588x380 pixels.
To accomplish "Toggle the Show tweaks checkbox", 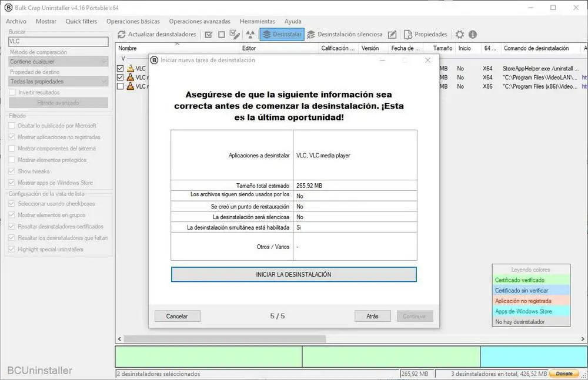I will (x=12, y=171).
